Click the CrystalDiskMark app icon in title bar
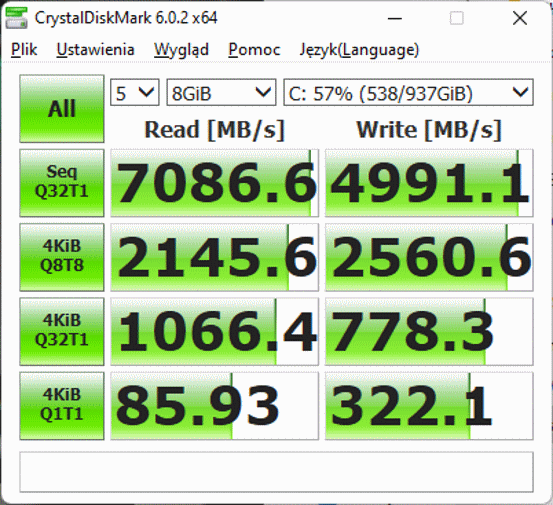 point(16,18)
